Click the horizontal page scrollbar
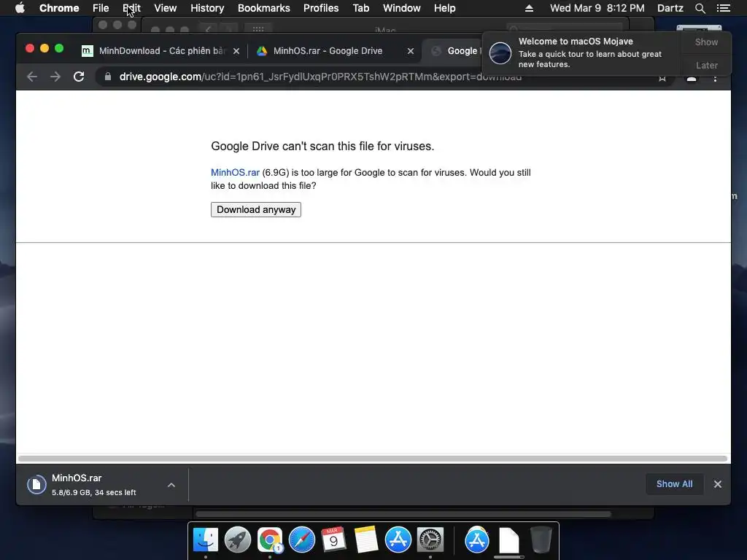 [373, 459]
